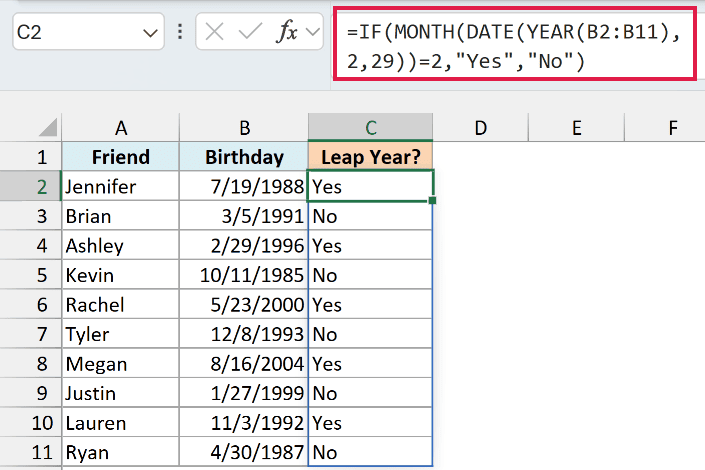Select row 6 header
This screenshot has width=705, height=470.
pyautogui.click(x=31, y=304)
